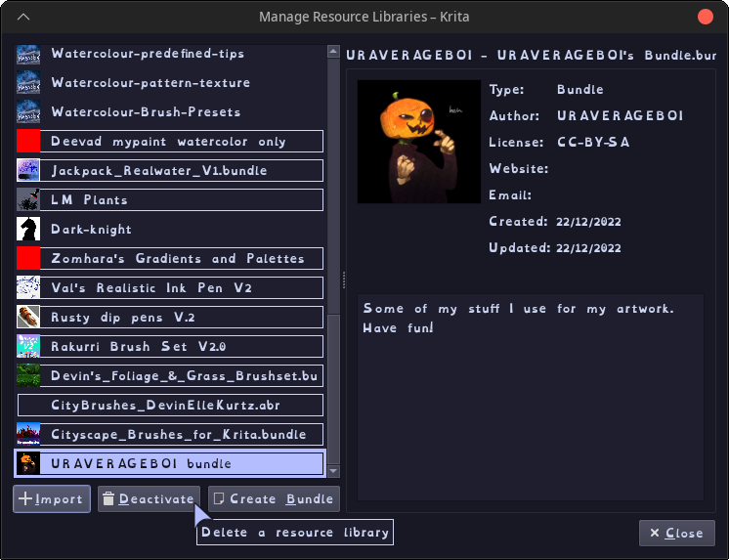
Task: Select Zomhara's Gradients and Palettes entry
Action: pyautogui.click(x=170, y=258)
